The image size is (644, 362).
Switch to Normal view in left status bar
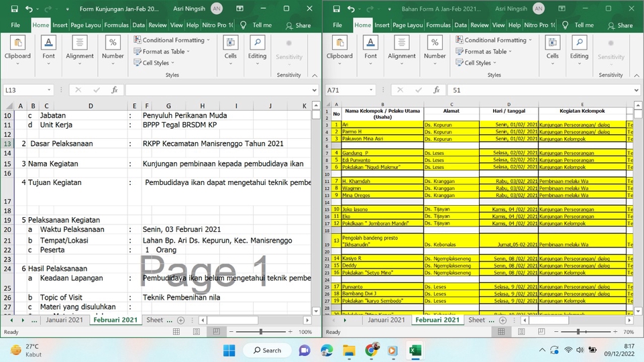click(176, 332)
